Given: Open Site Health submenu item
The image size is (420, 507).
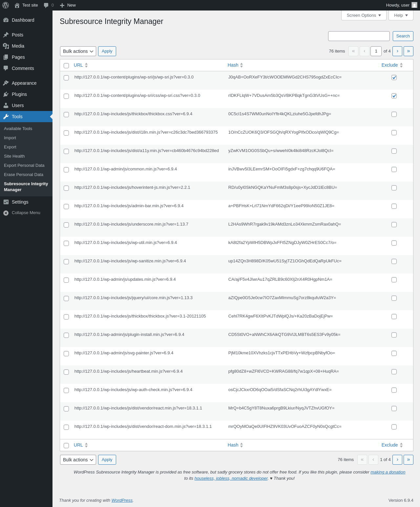Looking at the screenshot, I should pyautogui.click(x=14, y=156).
